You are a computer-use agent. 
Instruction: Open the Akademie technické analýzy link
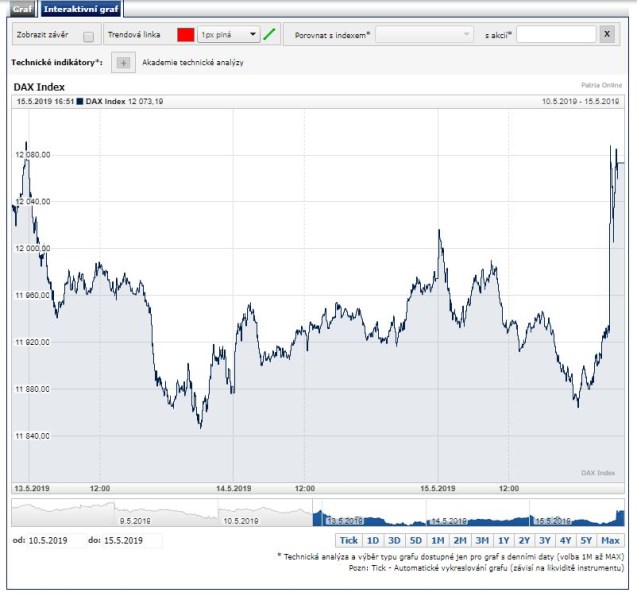pos(192,63)
